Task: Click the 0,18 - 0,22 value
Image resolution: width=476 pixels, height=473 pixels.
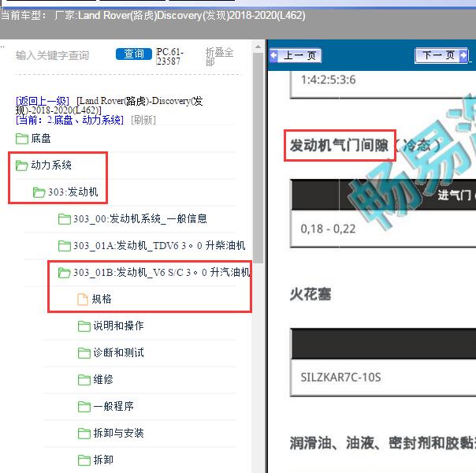Action: tap(328, 229)
